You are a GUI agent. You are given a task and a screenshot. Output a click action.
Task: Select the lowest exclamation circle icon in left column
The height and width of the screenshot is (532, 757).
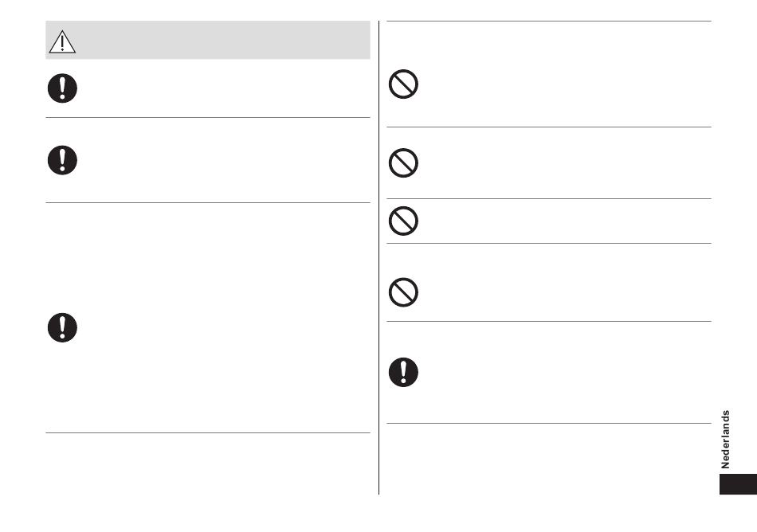[62, 327]
